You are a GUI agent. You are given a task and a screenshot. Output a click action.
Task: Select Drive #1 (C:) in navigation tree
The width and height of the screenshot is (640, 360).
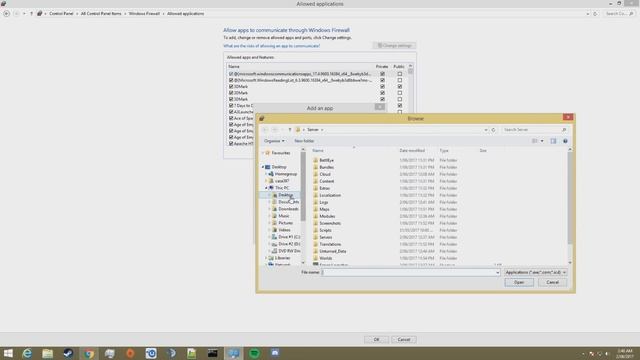click(289, 237)
